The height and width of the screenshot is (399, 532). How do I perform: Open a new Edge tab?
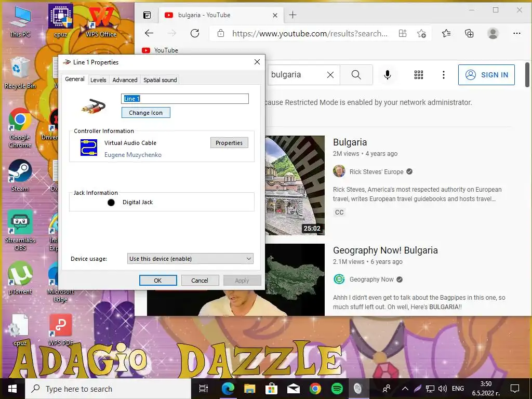point(292,15)
